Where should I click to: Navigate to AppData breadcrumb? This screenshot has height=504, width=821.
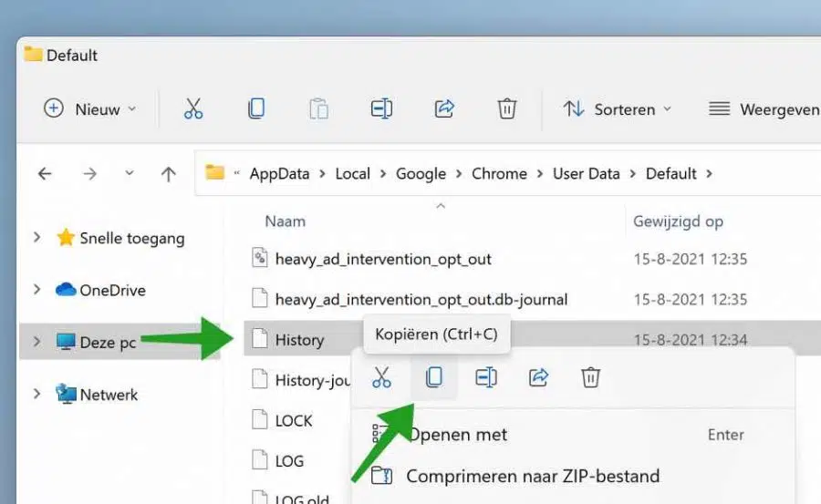pos(280,174)
